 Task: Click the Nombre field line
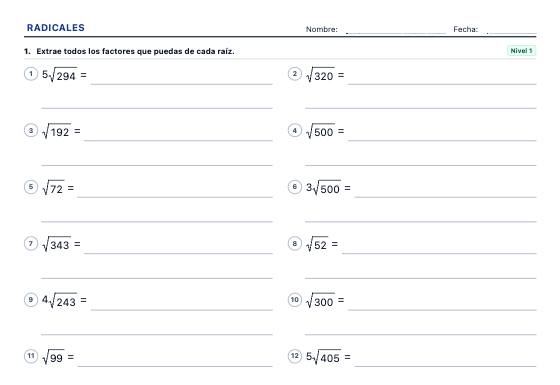(396, 33)
